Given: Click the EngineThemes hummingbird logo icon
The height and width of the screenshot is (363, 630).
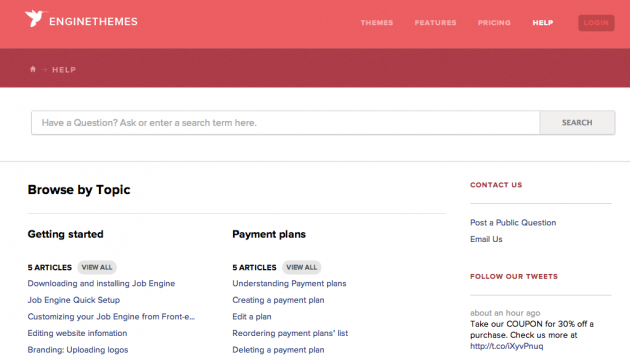Looking at the screenshot, I should (x=36, y=18).
